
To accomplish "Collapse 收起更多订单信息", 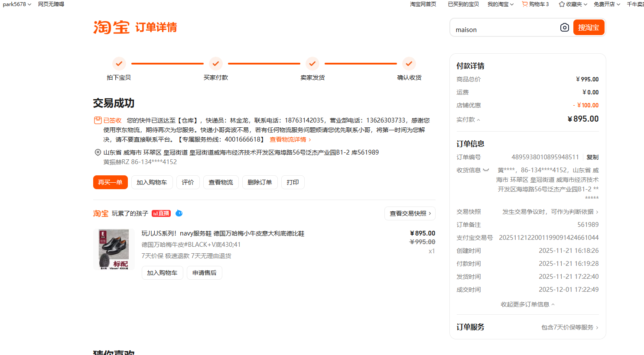I will (527, 304).
